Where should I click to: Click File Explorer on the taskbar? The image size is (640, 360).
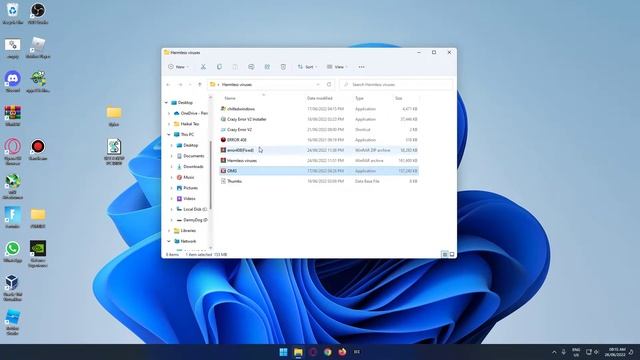pos(298,352)
